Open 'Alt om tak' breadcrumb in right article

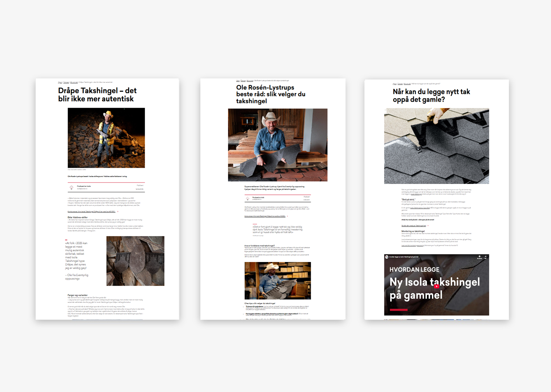pos(407,84)
